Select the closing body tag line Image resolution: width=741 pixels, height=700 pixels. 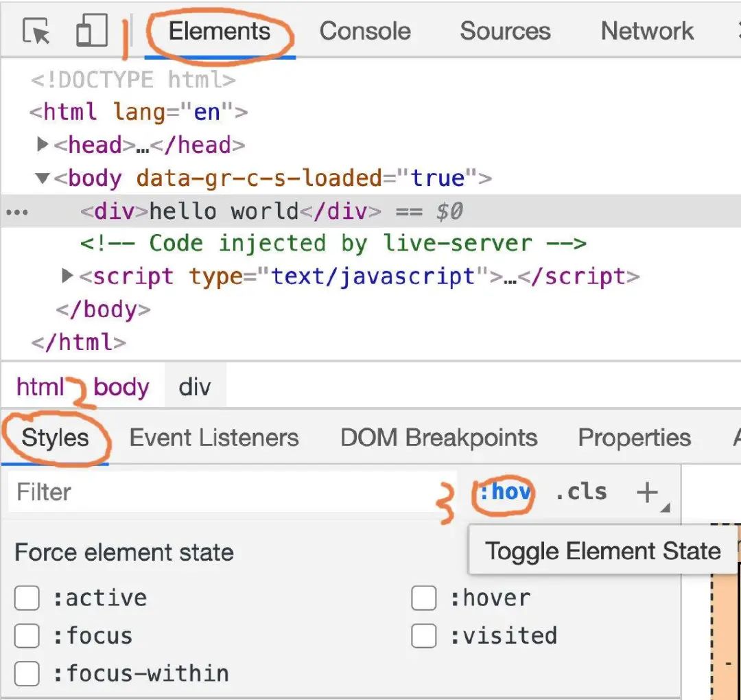click(103, 309)
